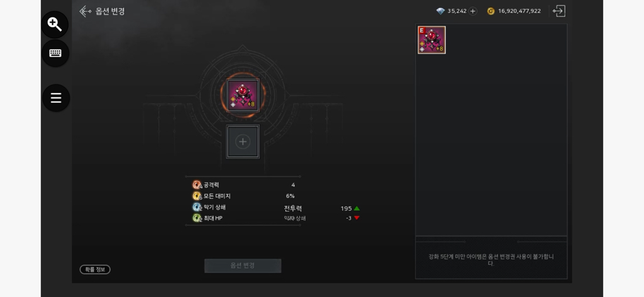Screen dimensions: 644x297
Task: Select the 모든 대미지 option row
Action: tap(243, 196)
